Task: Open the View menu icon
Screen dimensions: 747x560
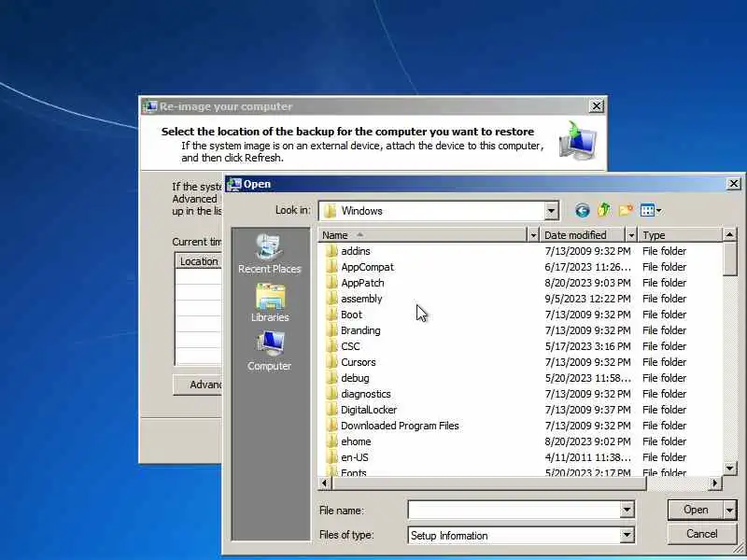Action: click(651, 210)
